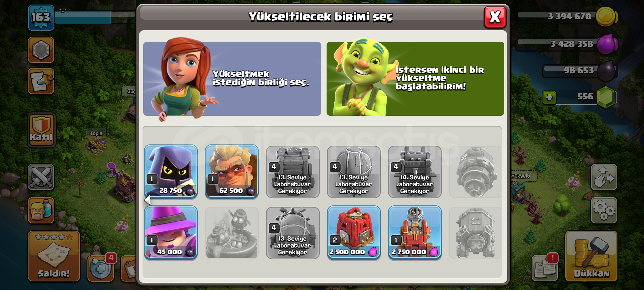Image resolution: width=644 pixels, height=290 pixels.
Task: Tap the Saldır! attack button
Action: click(54, 256)
